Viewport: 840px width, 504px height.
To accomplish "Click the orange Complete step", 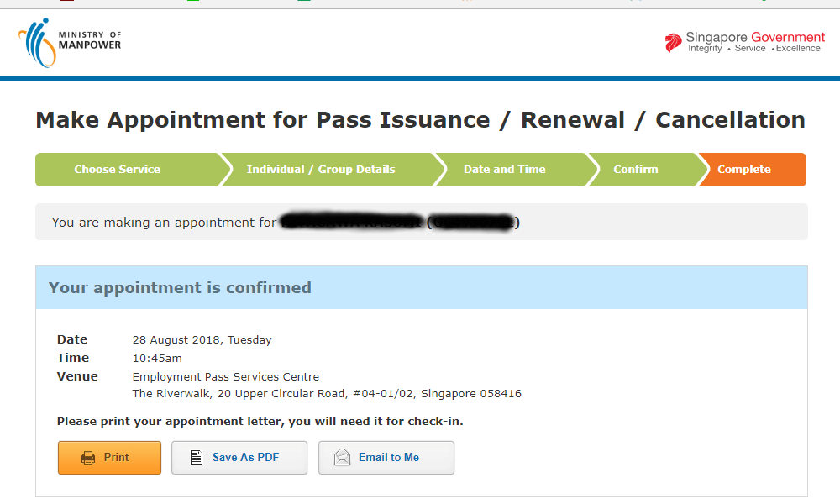I will (x=744, y=170).
